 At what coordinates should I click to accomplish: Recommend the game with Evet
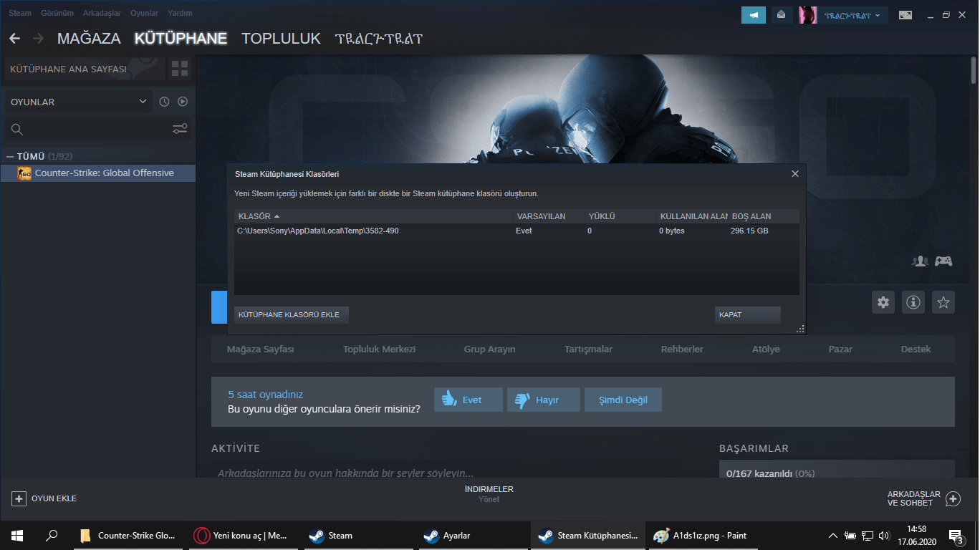click(469, 400)
